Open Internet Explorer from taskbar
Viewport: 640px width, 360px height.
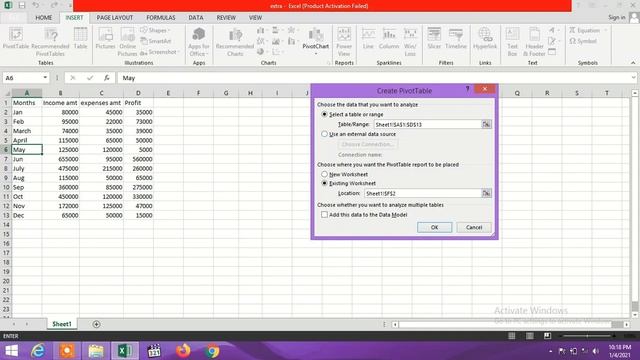point(38,351)
